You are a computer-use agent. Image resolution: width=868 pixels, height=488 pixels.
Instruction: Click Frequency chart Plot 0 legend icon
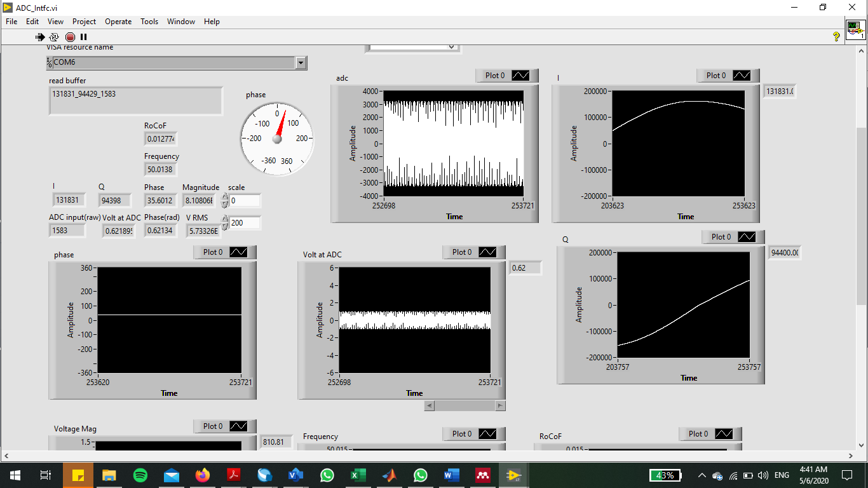point(488,433)
